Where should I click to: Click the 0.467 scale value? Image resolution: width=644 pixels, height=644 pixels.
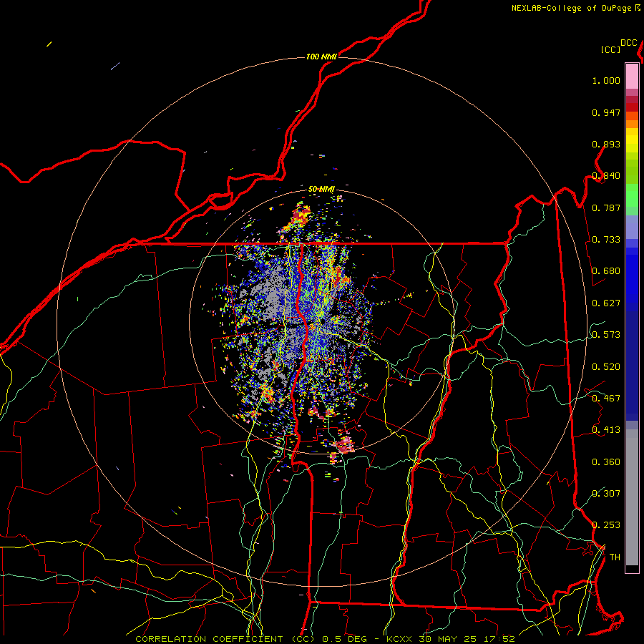[606, 399]
